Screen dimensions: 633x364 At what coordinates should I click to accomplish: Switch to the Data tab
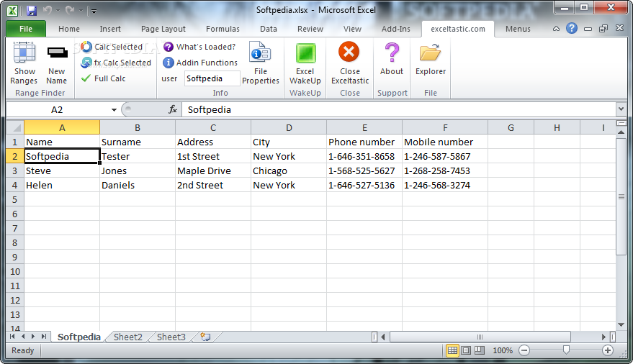pos(269,29)
